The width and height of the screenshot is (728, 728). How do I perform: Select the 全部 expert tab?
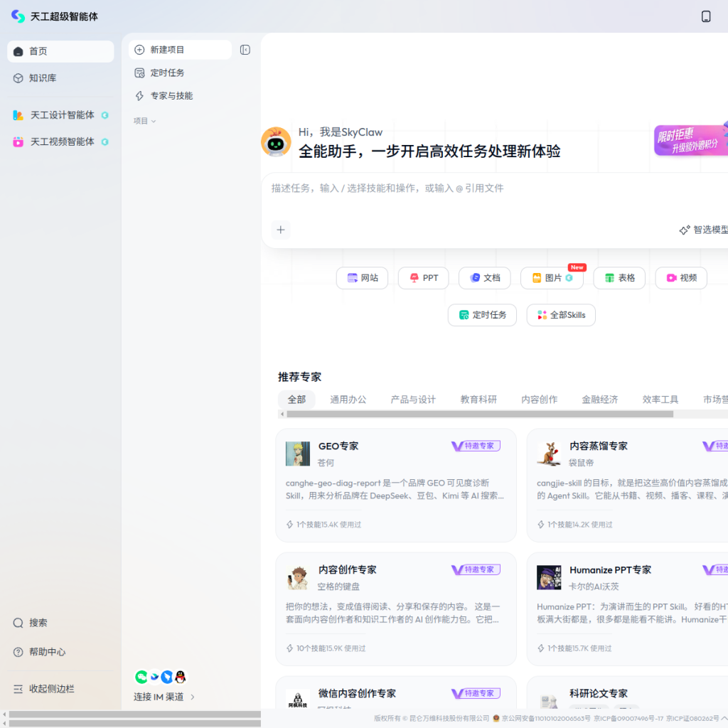(296, 400)
